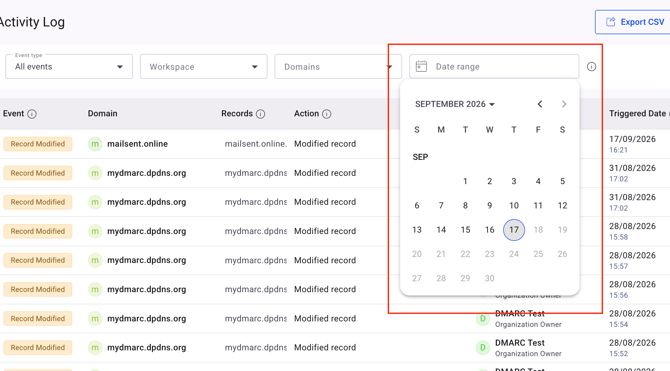The height and width of the screenshot is (371, 670).
Task: Click domain avatar icon in the 15:52 row
Action: click(x=95, y=347)
